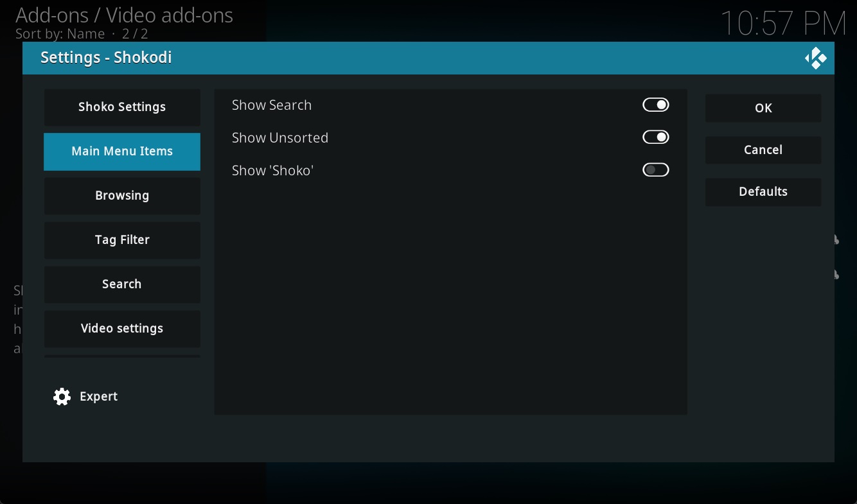
Task: Click the 10:57 PM clock display
Action: pyautogui.click(x=784, y=24)
